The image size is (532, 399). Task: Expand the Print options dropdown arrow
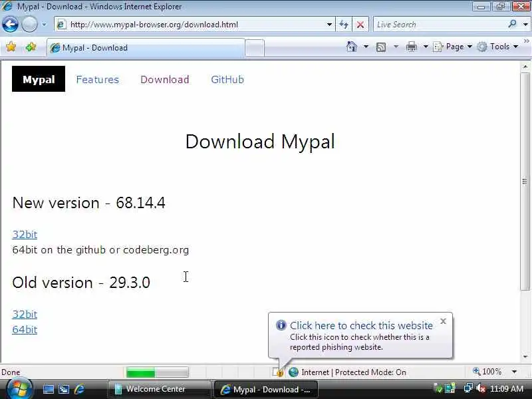pyautogui.click(x=426, y=47)
